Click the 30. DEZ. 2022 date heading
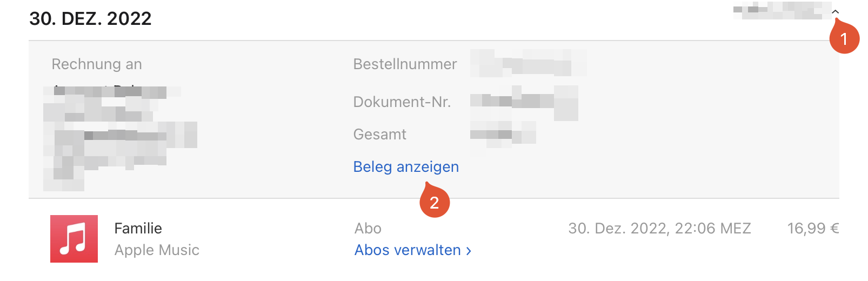The height and width of the screenshot is (281, 868). click(x=90, y=19)
